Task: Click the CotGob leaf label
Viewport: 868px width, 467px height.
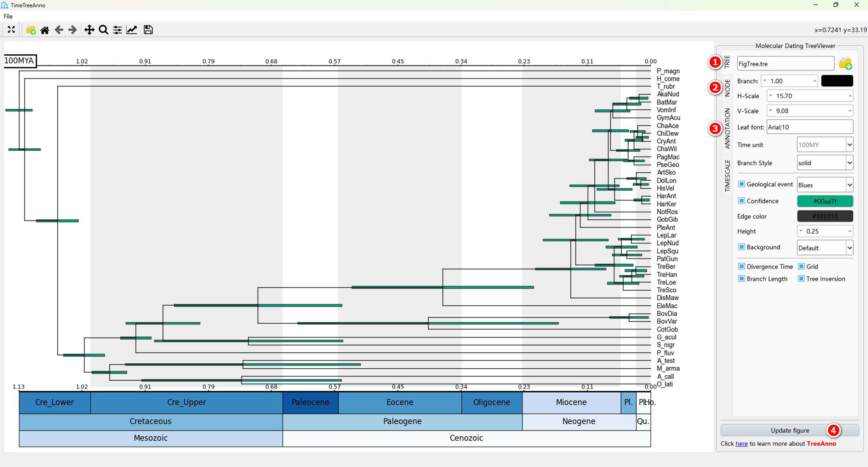Action: (x=667, y=329)
